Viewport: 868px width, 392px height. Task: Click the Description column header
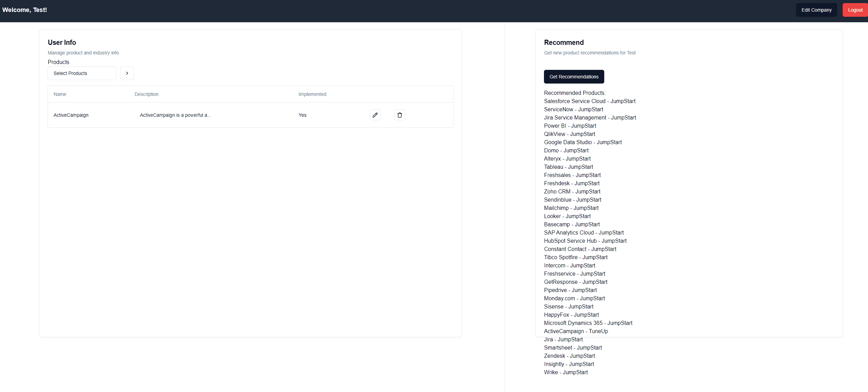pyautogui.click(x=146, y=94)
